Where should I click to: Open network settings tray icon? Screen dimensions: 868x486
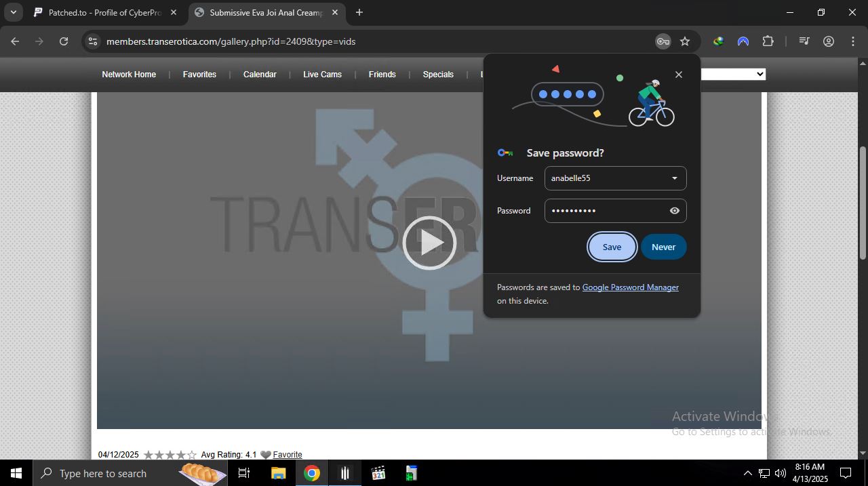[764, 473]
